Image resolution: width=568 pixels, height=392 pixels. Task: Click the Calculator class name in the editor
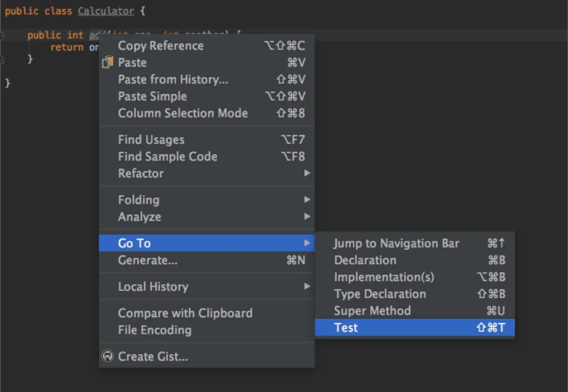coord(106,11)
